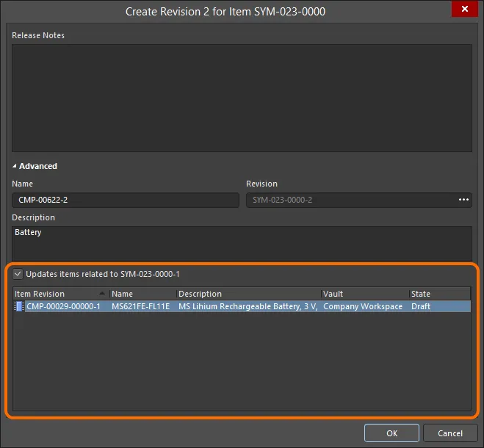Click the MS Lihium Rechargeable Battery description cell
484x448 pixels.
tap(248, 306)
